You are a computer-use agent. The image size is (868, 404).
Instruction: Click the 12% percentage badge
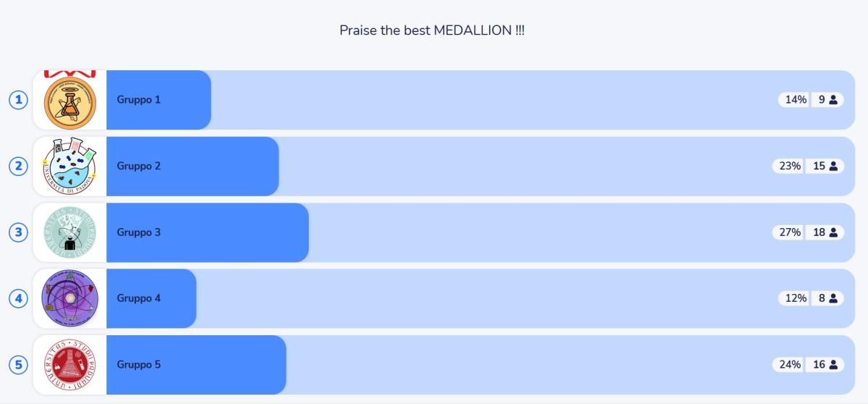pos(795,298)
